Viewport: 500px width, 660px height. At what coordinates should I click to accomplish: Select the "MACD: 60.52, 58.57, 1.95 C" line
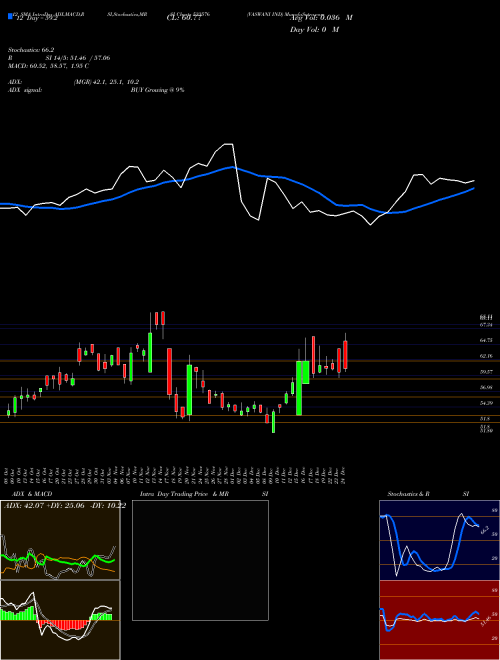(x=48, y=66)
